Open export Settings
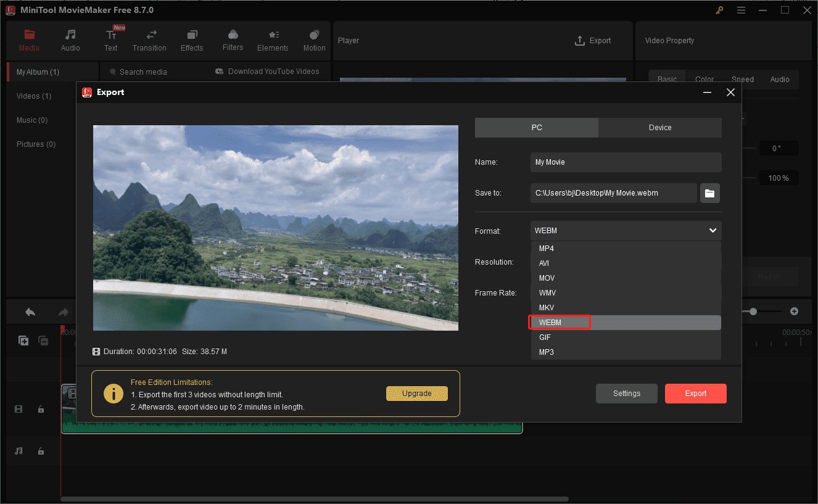 click(627, 394)
